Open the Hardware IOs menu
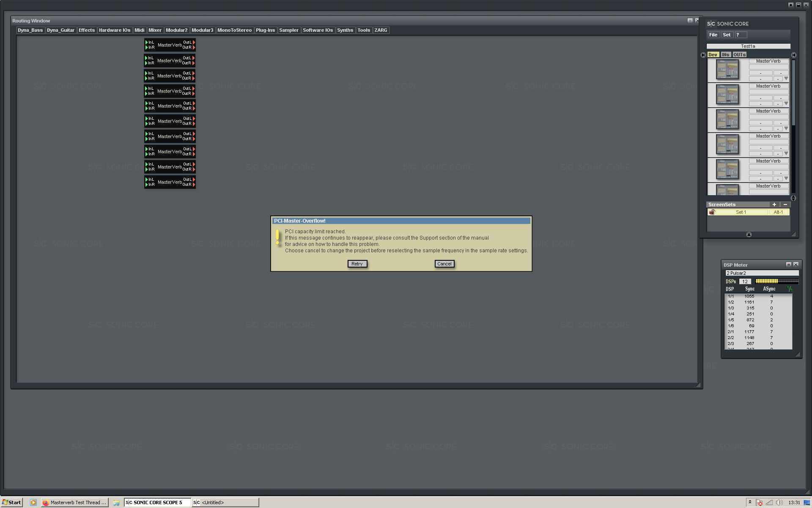The height and width of the screenshot is (508, 812). click(114, 30)
